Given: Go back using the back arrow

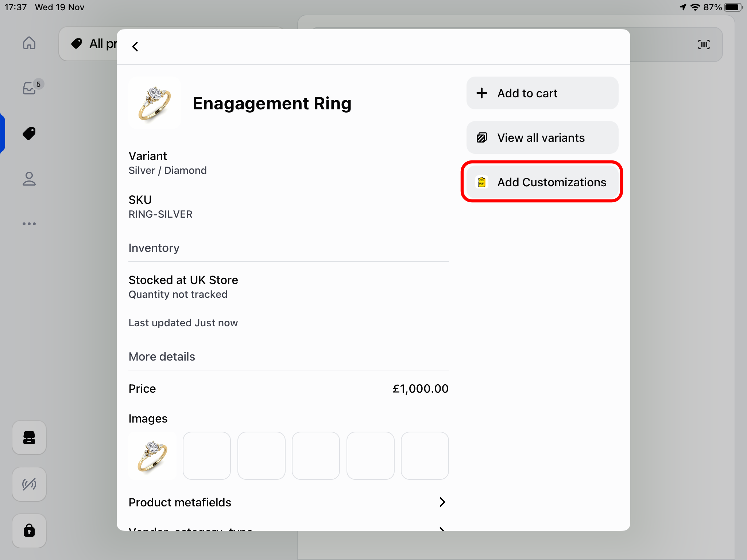Looking at the screenshot, I should point(135,46).
